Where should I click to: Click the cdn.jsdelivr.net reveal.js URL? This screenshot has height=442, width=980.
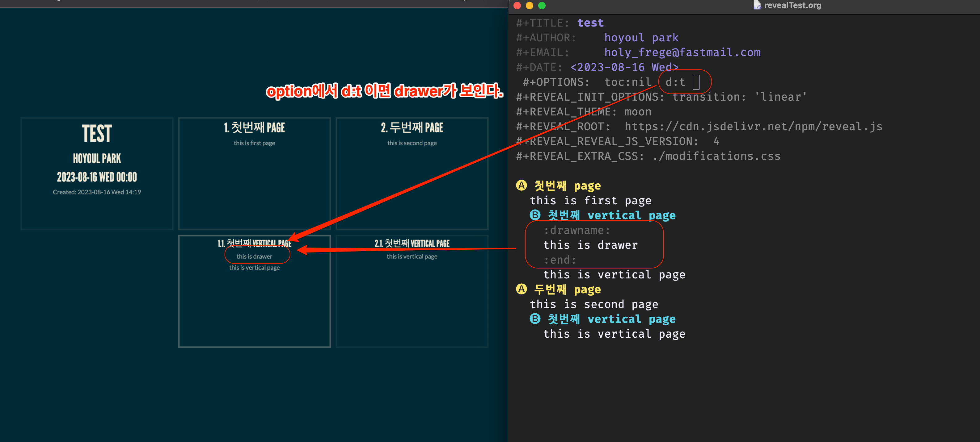click(x=753, y=127)
